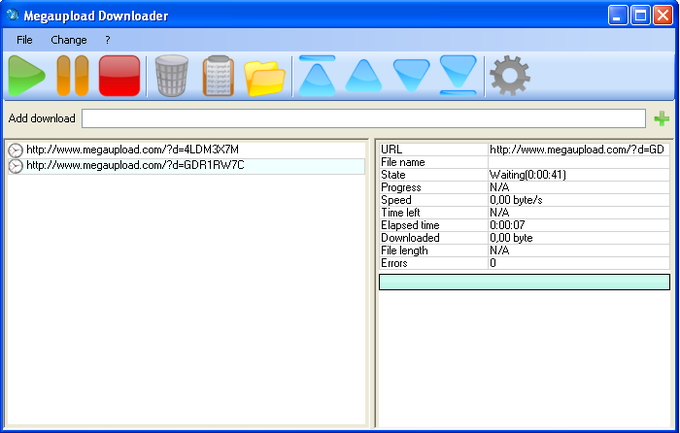
Task: Maximize the Megaupload Downloader window
Action: [640, 16]
